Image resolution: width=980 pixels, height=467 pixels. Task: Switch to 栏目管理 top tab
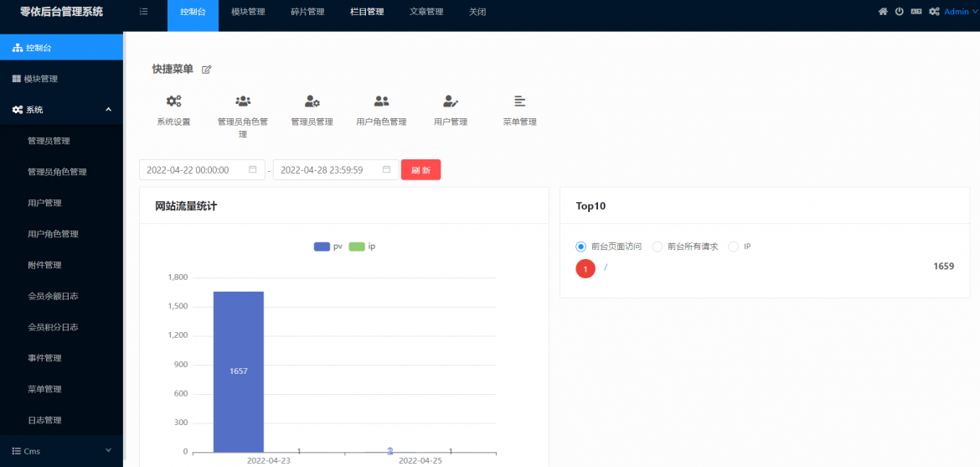367,12
